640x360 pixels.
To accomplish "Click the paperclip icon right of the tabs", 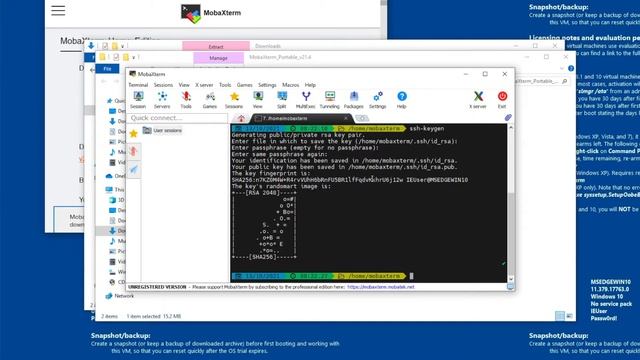I will (508, 118).
